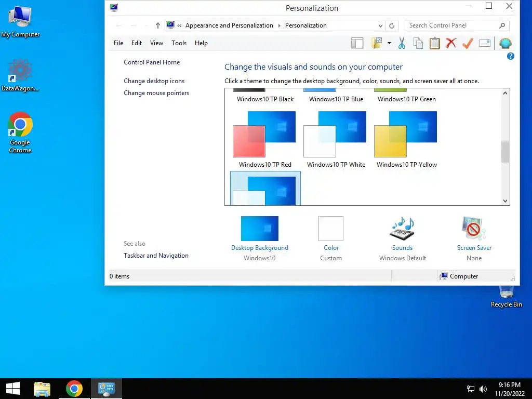This screenshot has width=532, height=399.
Task: Select the highlighted theme in bottom row
Action: click(265, 188)
